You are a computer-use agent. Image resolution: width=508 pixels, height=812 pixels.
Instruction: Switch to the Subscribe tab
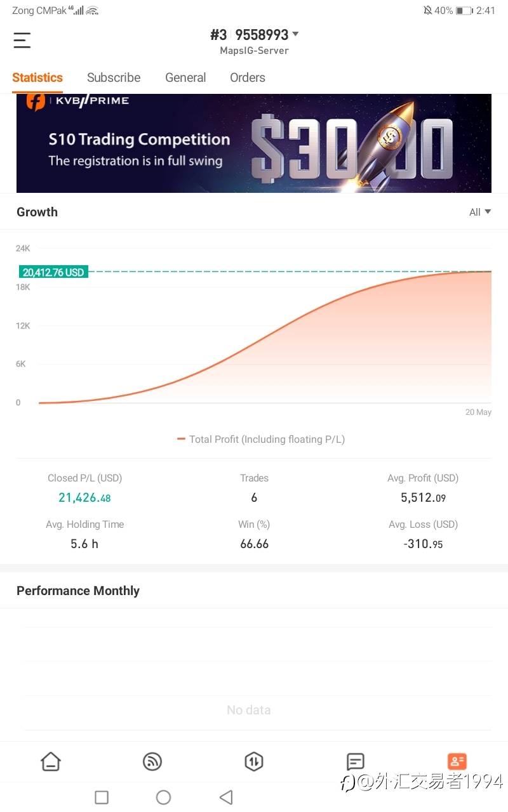tap(114, 77)
